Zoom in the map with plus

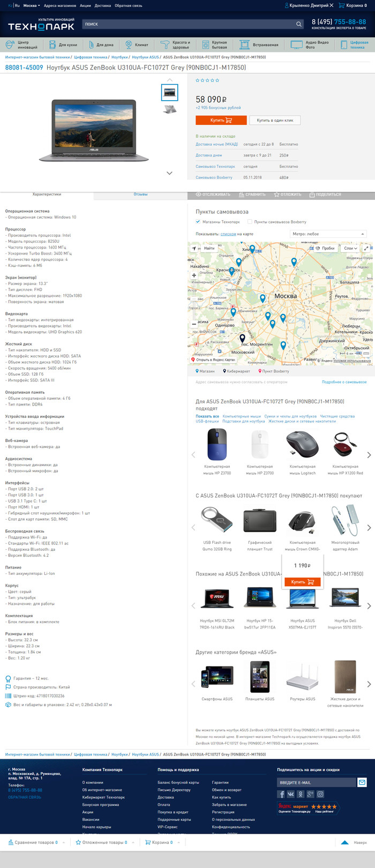pos(194,275)
